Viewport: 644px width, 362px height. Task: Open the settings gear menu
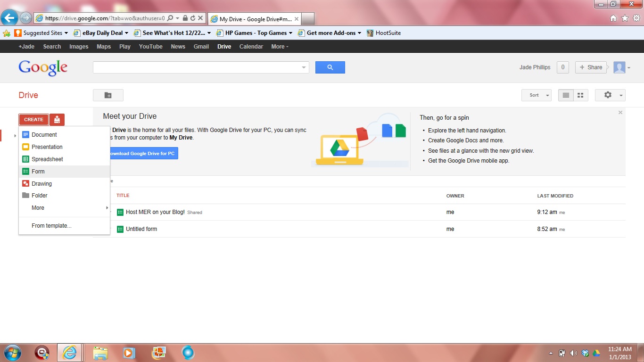tap(610, 95)
